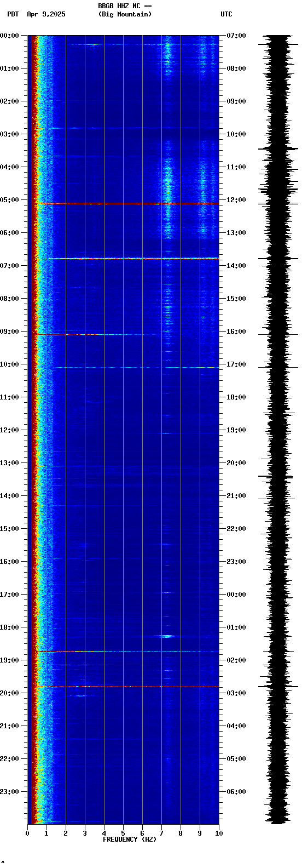Click the 5 tick on frequency axis

click(123, 833)
